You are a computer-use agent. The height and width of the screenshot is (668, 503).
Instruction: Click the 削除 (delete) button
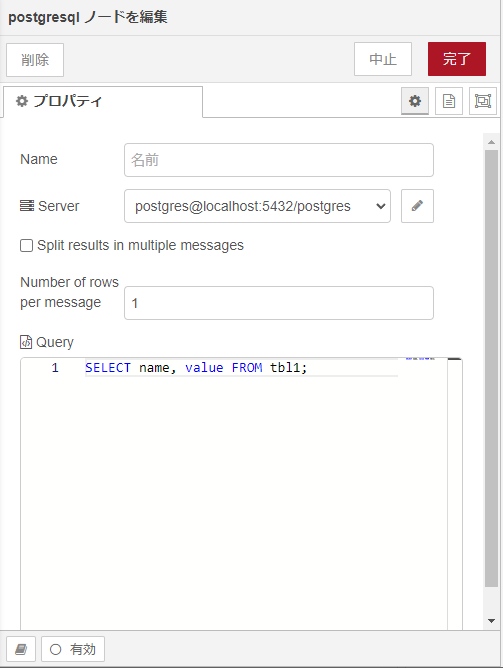pyautogui.click(x=35, y=60)
